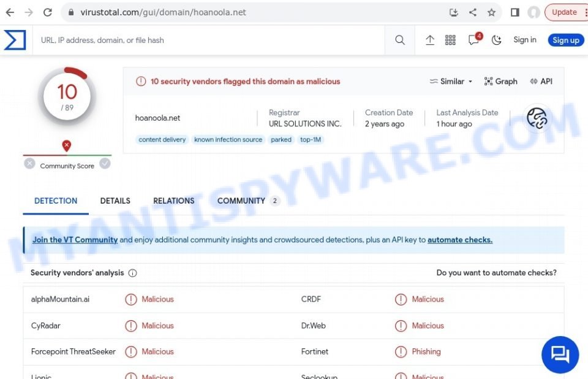Click the 'hoanoola.net' domain name text
The height and width of the screenshot is (379, 588).
(x=157, y=118)
